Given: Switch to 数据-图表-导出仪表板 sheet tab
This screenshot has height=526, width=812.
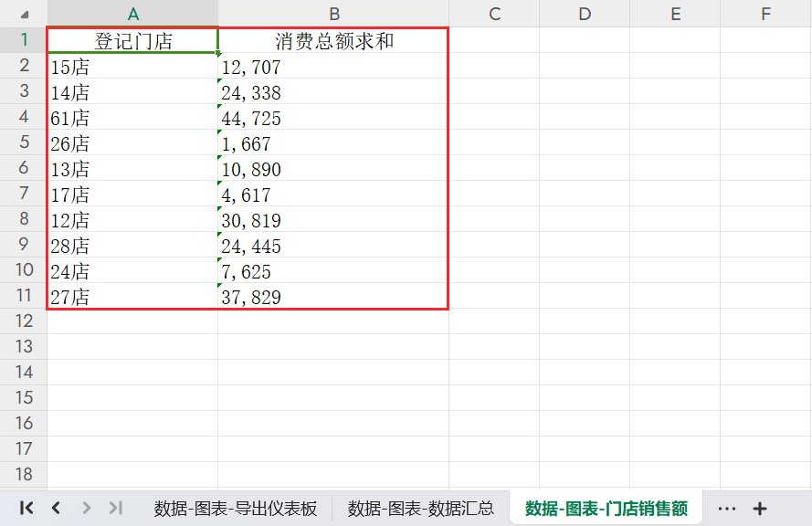Looking at the screenshot, I should 236,509.
